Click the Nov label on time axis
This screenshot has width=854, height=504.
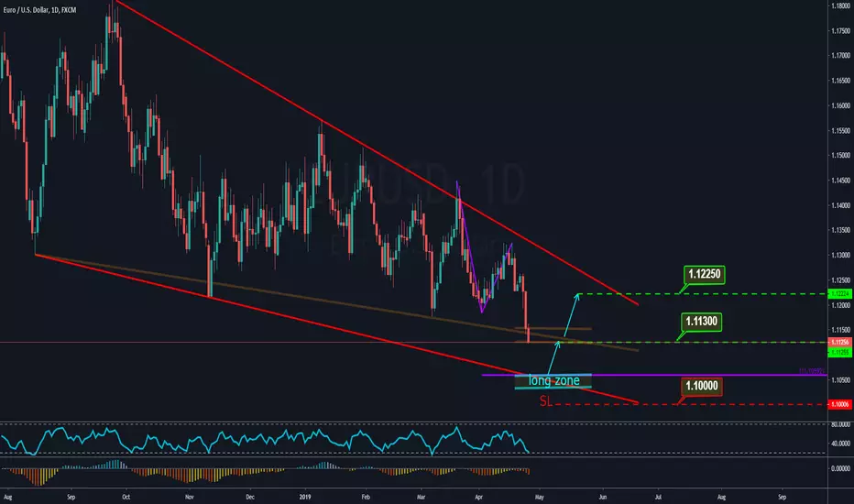pos(189,497)
